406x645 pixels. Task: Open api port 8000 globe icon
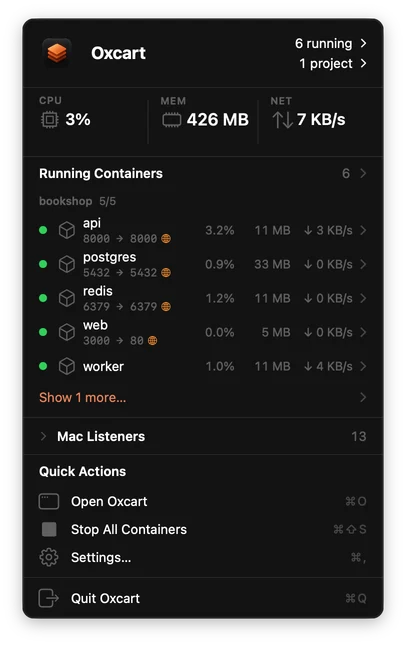(x=166, y=239)
